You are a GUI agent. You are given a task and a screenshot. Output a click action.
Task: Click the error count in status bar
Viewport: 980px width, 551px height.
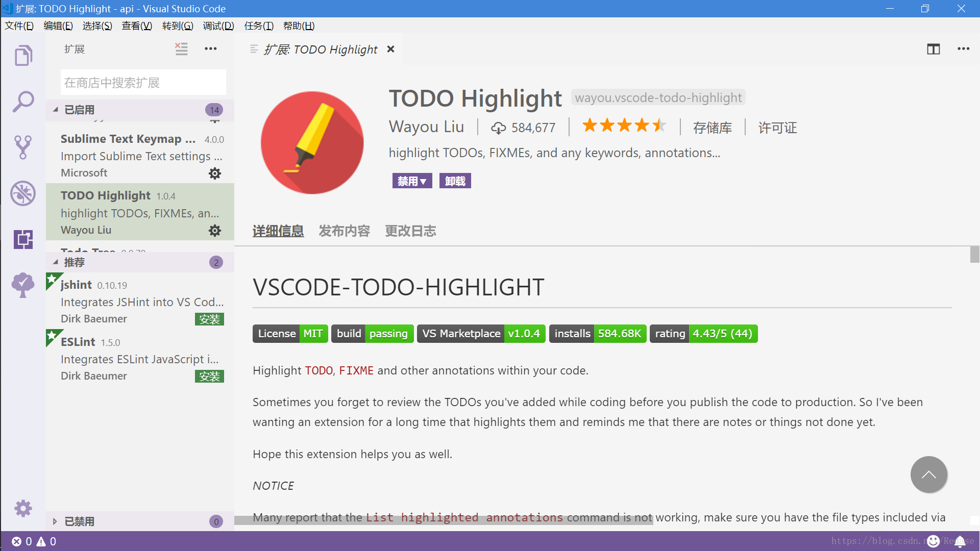22,541
